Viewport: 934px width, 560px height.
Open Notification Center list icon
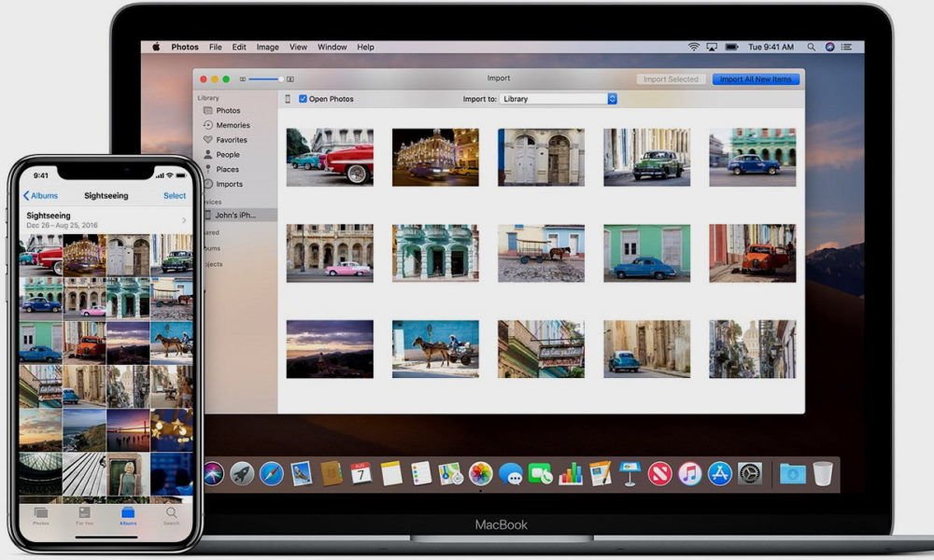pyautogui.click(x=846, y=47)
